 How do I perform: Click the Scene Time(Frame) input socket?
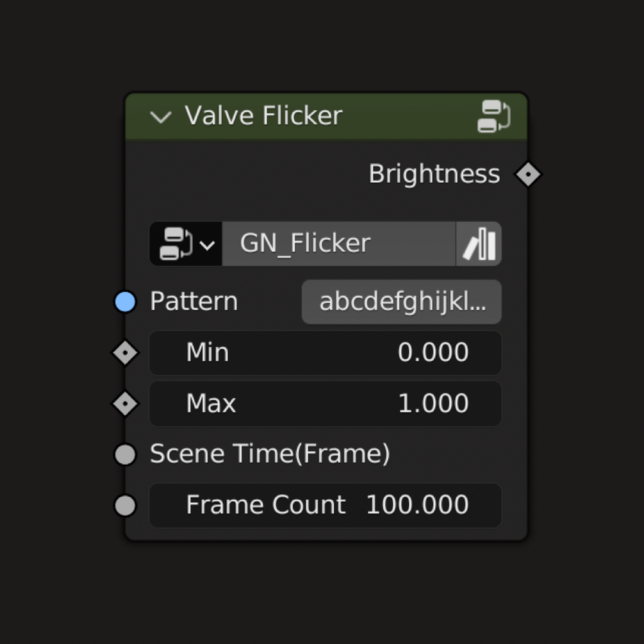click(125, 454)
